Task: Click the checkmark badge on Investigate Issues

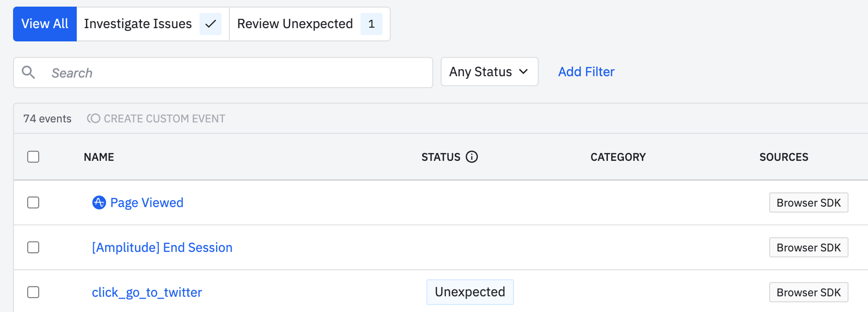Action: click(x=210, y=24)
